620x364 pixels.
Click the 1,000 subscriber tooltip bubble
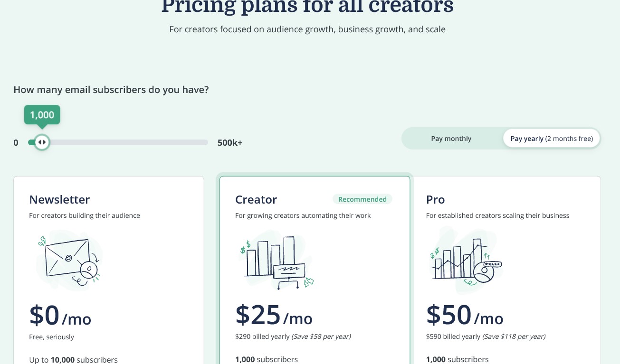click(x=42, y=115)
